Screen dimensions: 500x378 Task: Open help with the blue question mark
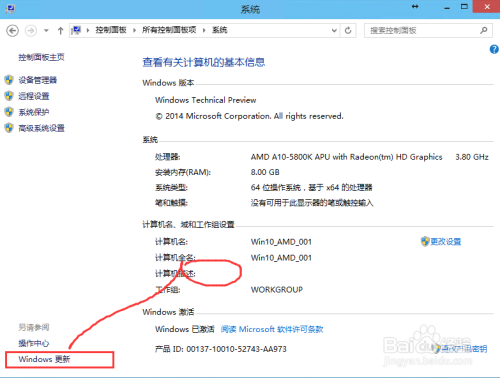(x=494, y=50)
